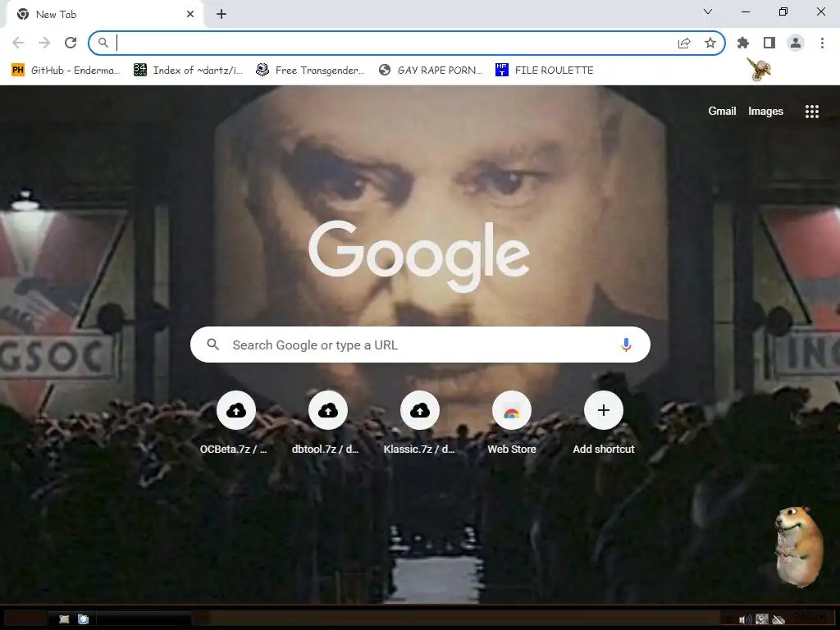
Task: Open Google Images link
Action: [765, 111]
